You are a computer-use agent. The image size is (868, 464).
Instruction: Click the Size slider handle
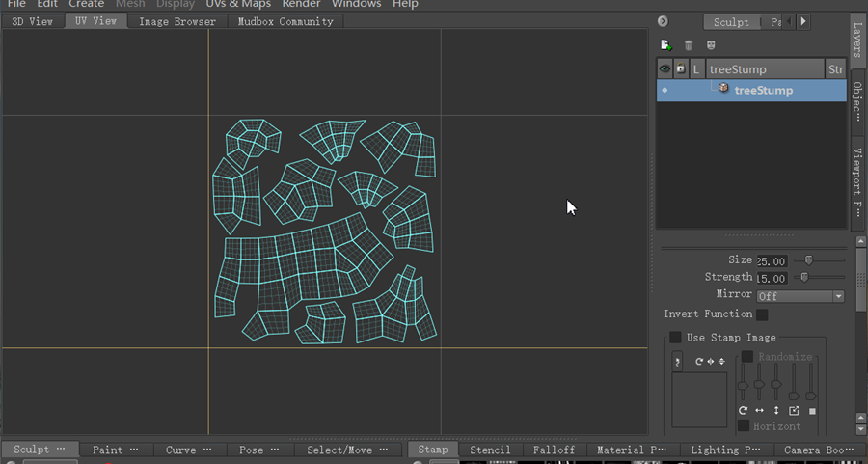click(x=809, y=259)
